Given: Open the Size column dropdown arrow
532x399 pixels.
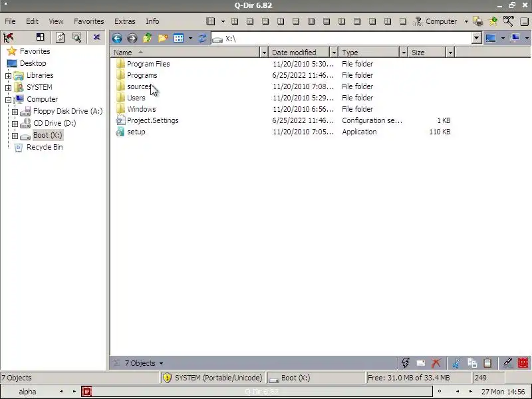Looking at the screenshot, I should click(450, 53).
